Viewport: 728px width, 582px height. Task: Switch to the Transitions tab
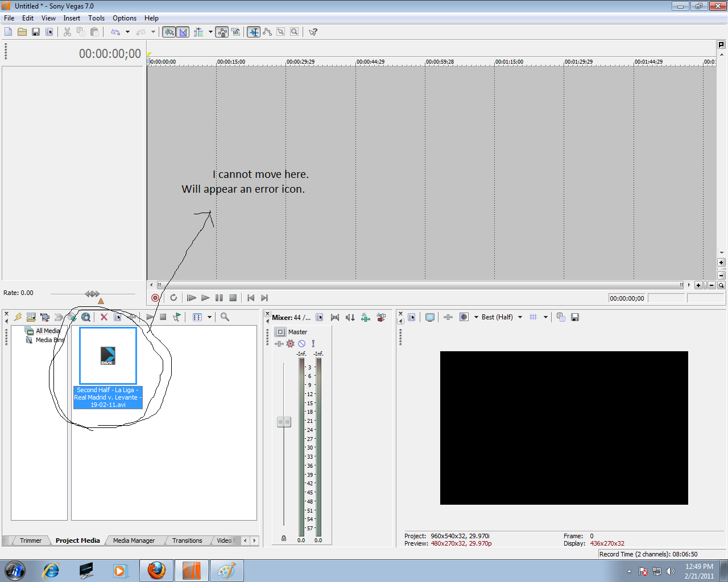click(187, 541)
